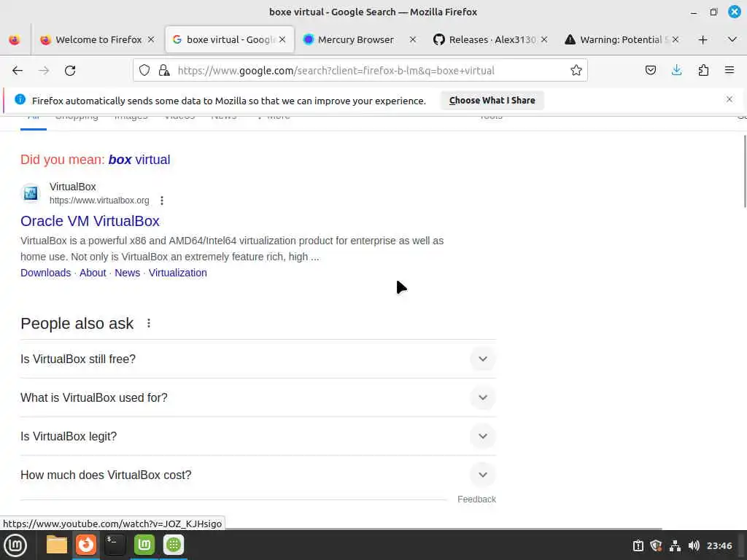Open the update manager tray icon
Viewport: 747px width, 560px height.
[x=638, y=545]
